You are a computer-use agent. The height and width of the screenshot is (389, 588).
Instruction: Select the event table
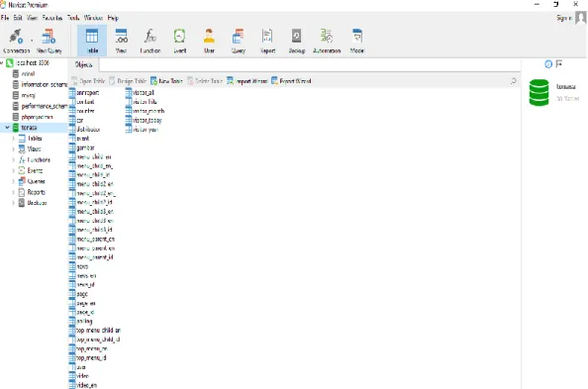(x=79, y=139)
